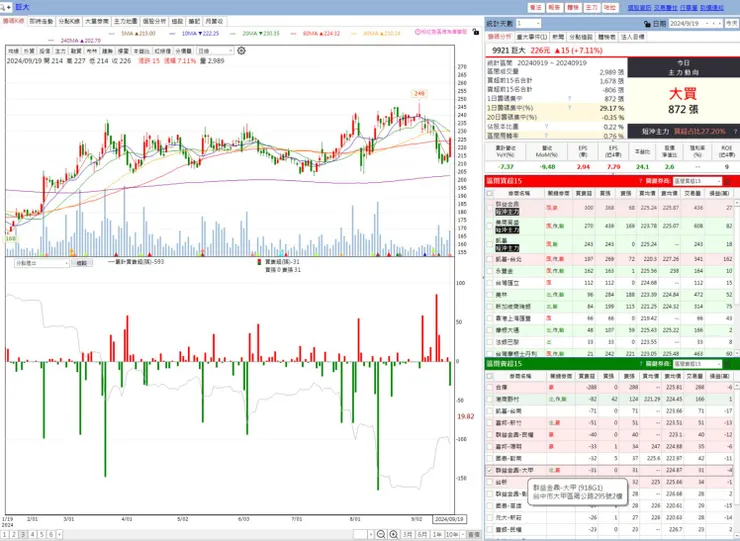The image size is (740, 541).
Task: Click the 日期 date input field
Action: click(685, 24)
